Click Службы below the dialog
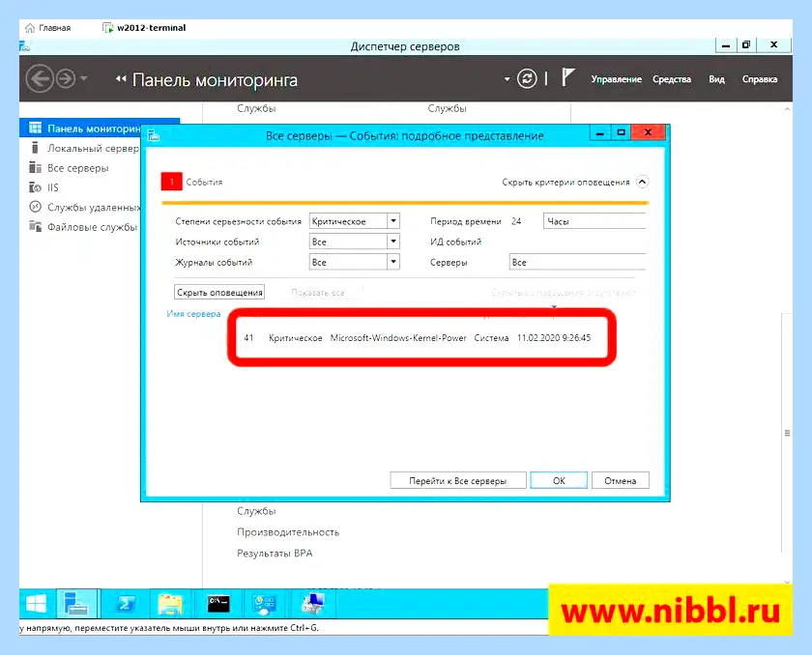The width and height of the screenshot is (812, 655). (x=256, y=511)
